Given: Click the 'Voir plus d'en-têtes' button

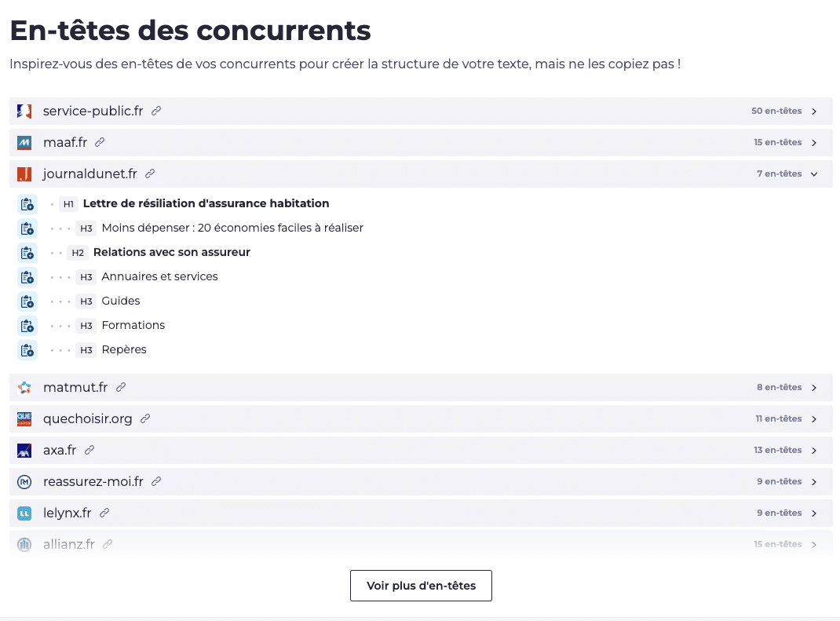Looking at the screenshot, I should [421, 586].
